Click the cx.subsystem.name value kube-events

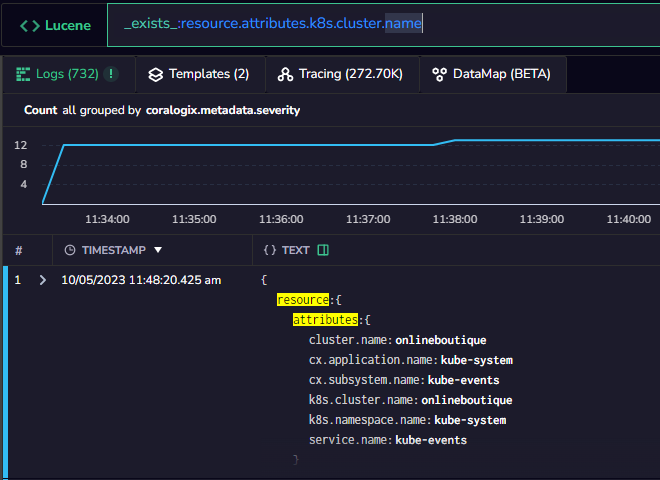[463, 380]
